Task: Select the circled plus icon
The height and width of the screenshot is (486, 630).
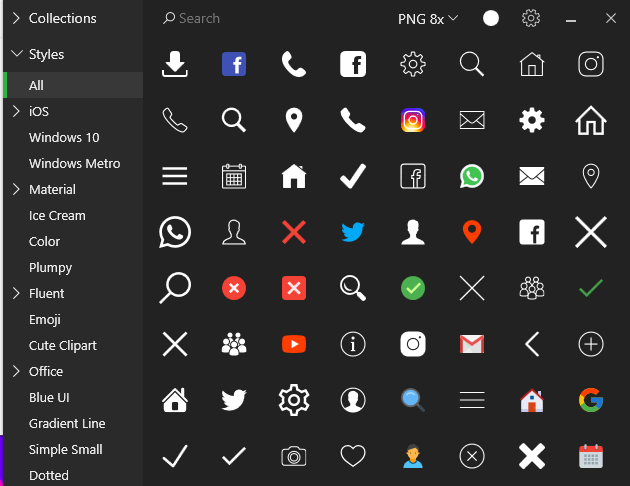Action: click(591, 344)
